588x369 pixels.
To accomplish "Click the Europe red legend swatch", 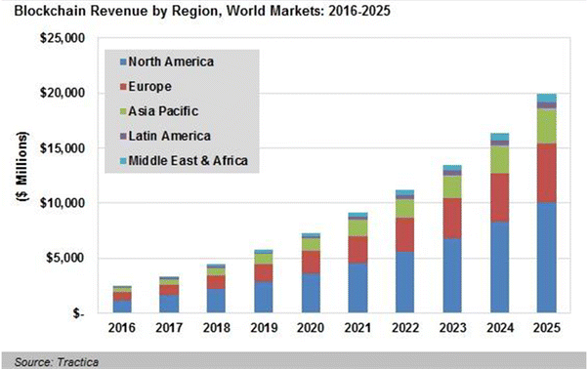I will tap(123, 87).
